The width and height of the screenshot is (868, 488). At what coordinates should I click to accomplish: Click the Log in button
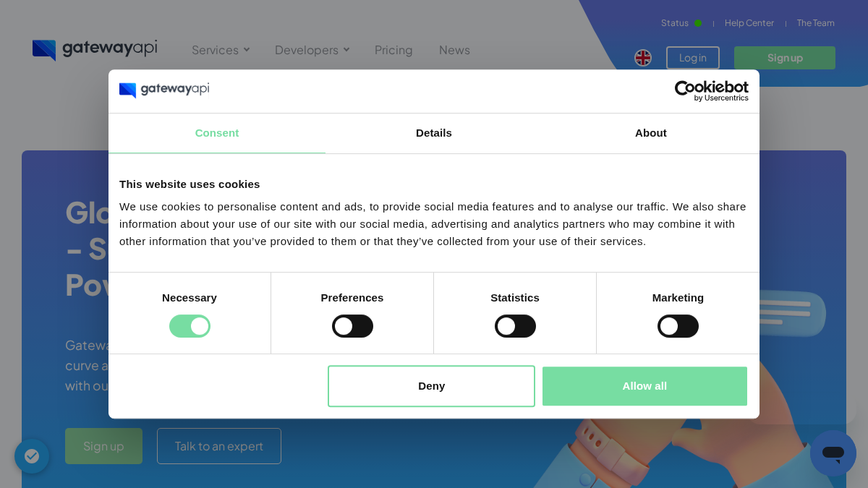pos(693,58)
